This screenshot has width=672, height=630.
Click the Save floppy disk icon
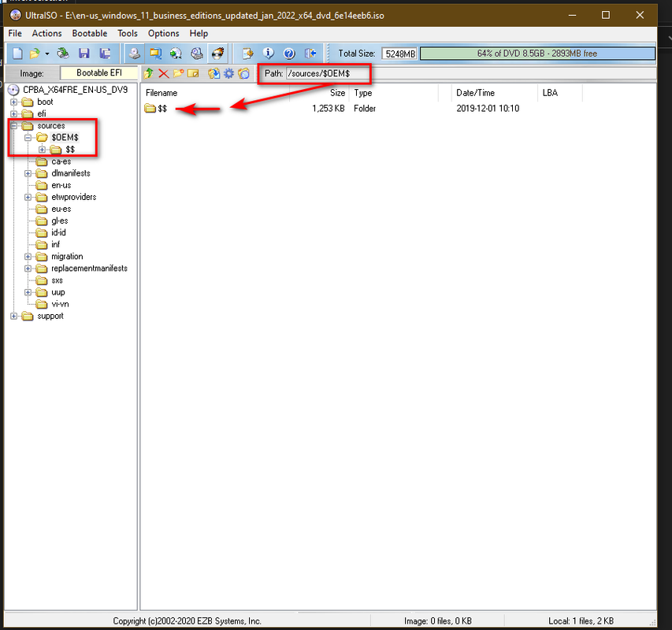click(x=84, y=54)
